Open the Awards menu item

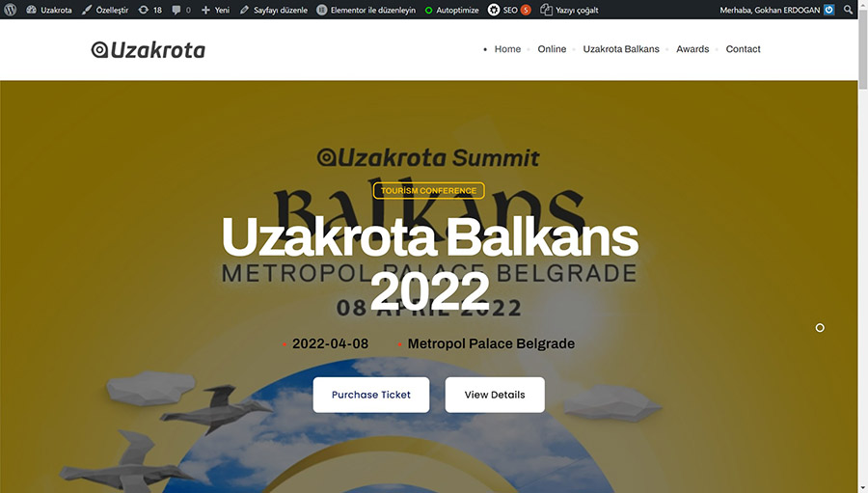click(x=692, y=49)
